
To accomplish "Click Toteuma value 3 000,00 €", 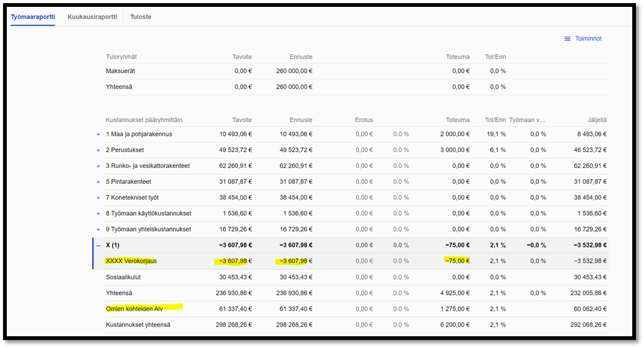I will pyautogui.click(x=455, y=150).
